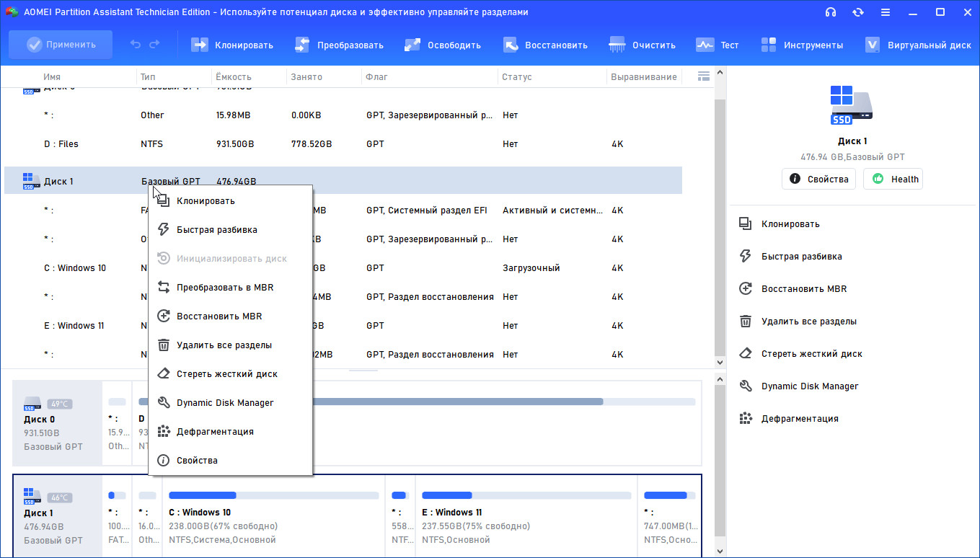Open the Test tool in the toolbar
Image resolution: width=980 pixels, height=558 pixels.
(x=705, y=45)
